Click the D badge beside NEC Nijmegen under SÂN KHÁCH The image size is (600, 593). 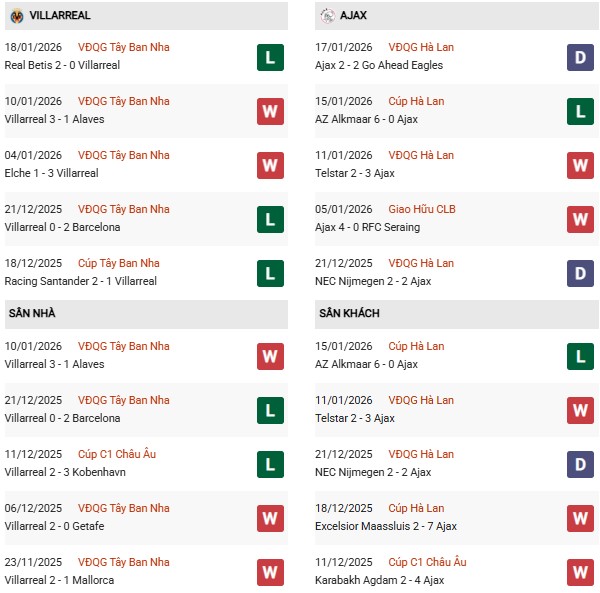coord(580,464)
